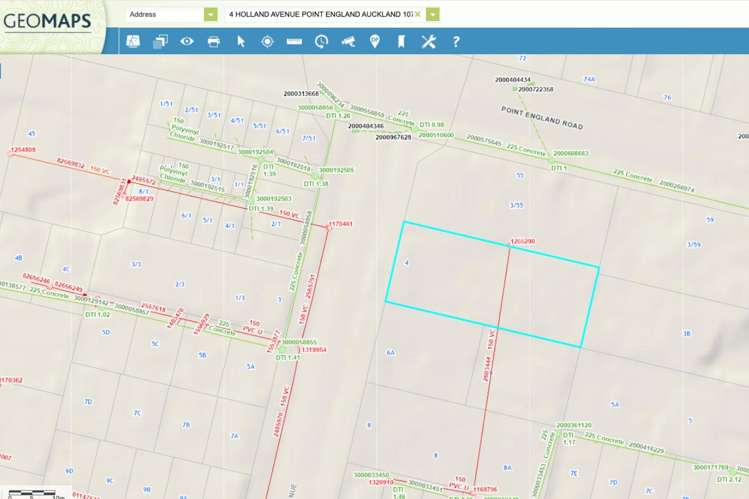
Task: Open the help question mark
Action: (x=456, y=41)
